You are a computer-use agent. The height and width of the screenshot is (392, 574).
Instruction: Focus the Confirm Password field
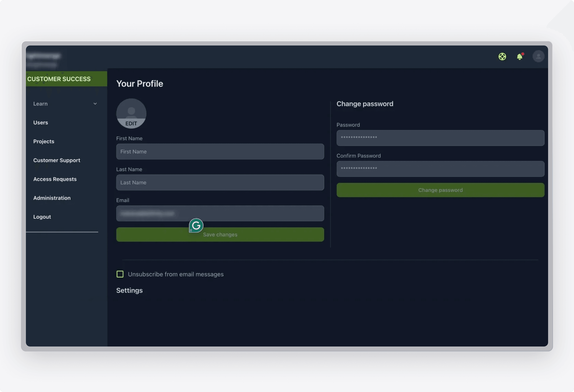(x=440, y=169)
